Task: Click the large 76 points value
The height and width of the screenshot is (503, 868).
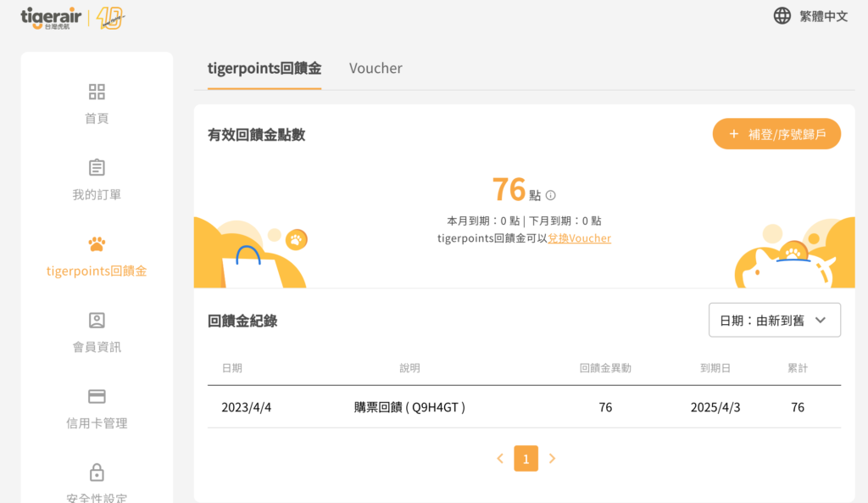Action: (x=509, y=189)
